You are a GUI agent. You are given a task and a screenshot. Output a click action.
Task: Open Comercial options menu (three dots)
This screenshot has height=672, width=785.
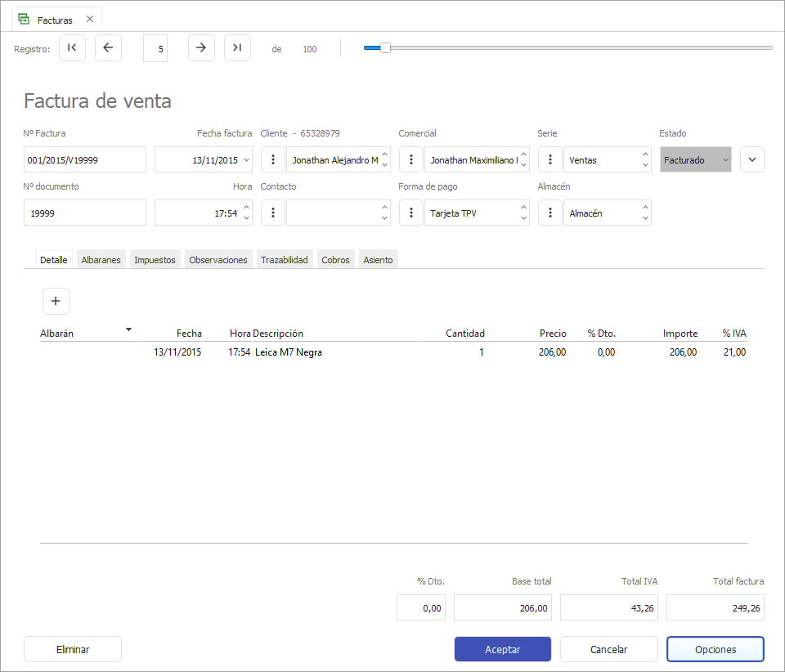411,160
